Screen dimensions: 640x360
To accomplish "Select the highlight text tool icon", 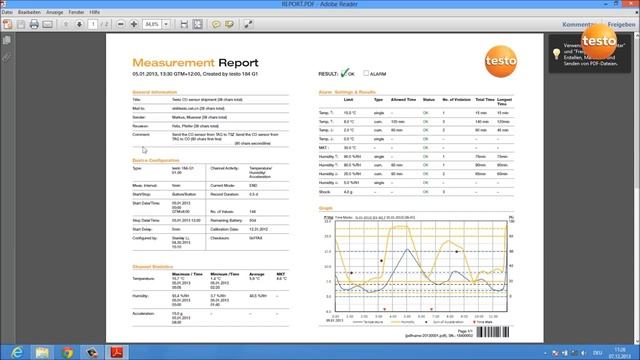I will 229,24.
